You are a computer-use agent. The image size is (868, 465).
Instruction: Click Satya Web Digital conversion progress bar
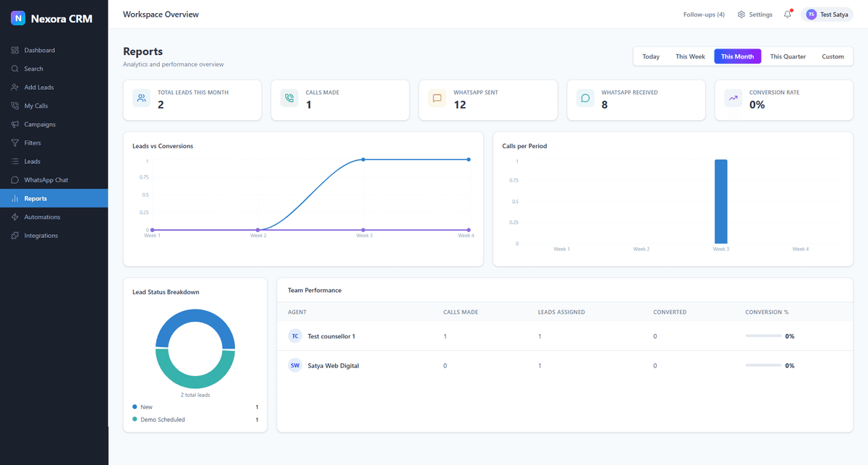(x=763, y=366)
